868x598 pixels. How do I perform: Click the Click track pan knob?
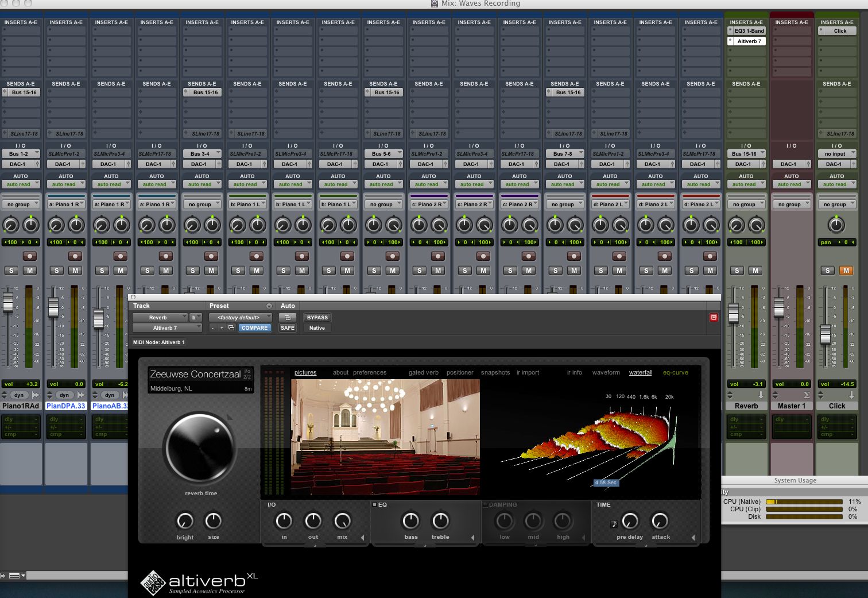[x=836, y=225]
